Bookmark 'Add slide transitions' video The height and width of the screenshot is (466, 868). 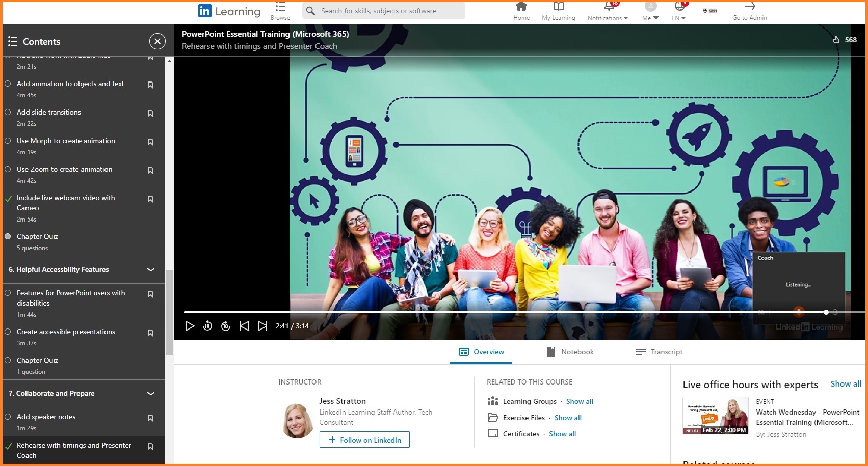click(x=150, y=114)
